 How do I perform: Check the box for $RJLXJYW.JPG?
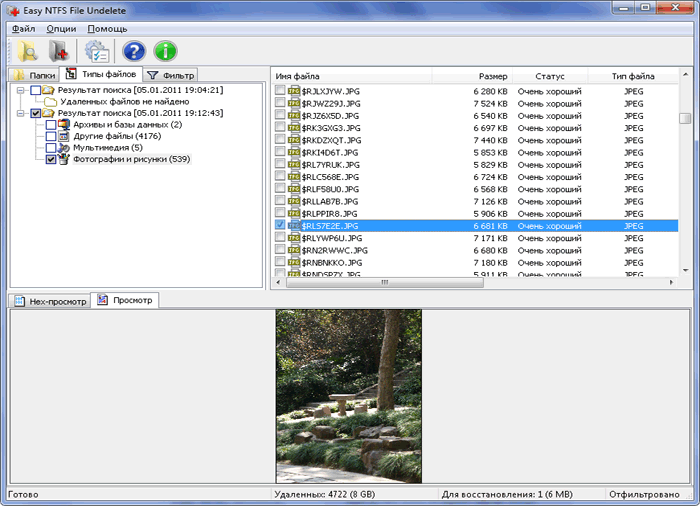(x=279, y=90)
